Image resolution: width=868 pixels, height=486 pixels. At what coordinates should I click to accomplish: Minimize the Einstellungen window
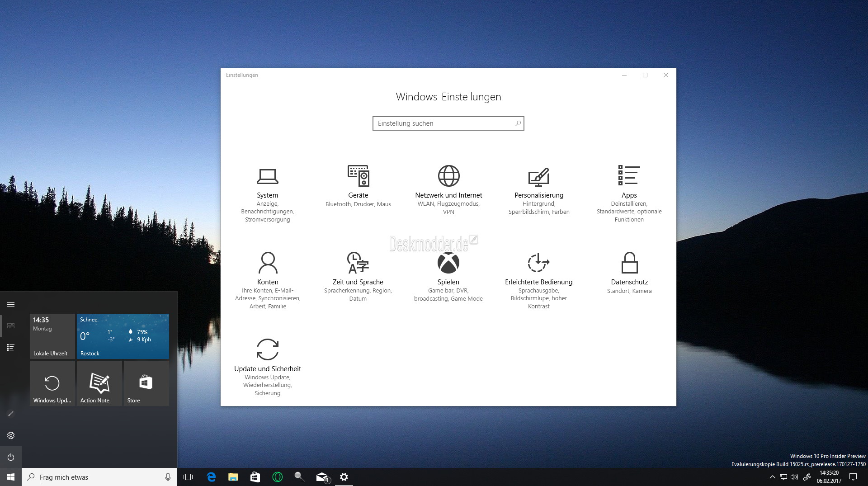(624, 75)
